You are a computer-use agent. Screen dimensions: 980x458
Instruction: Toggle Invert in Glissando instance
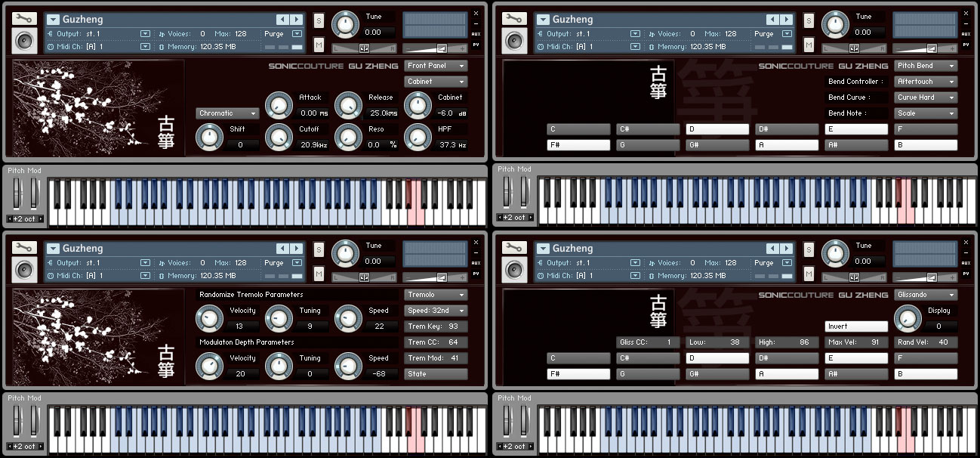[x=856, y=326]
